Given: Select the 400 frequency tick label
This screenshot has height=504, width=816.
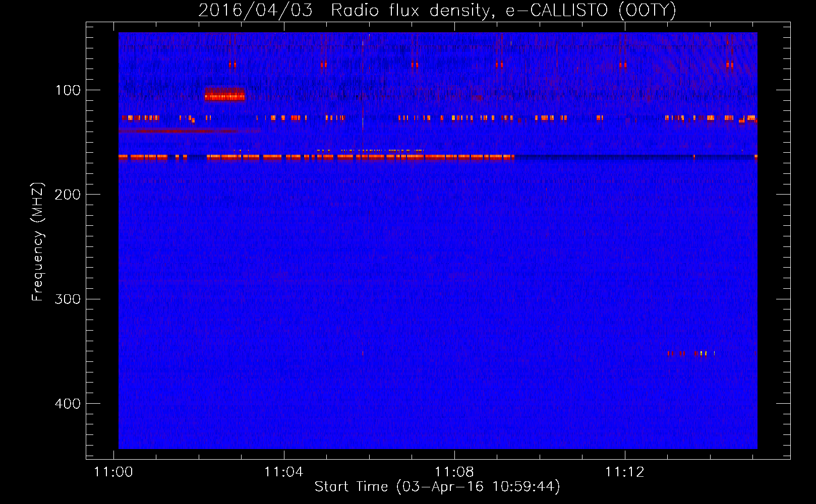Looking at the screenshot, I should click(x=67, y=404).
